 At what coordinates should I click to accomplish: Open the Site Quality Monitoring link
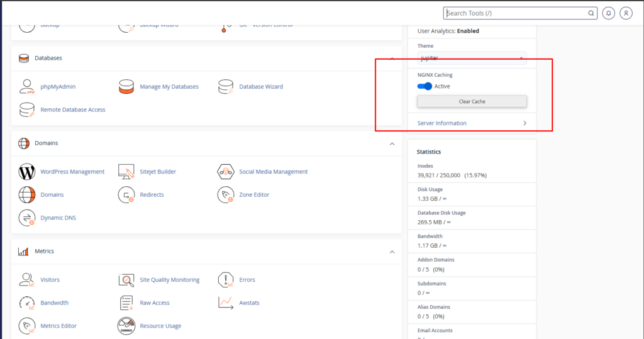click(170, 280)
